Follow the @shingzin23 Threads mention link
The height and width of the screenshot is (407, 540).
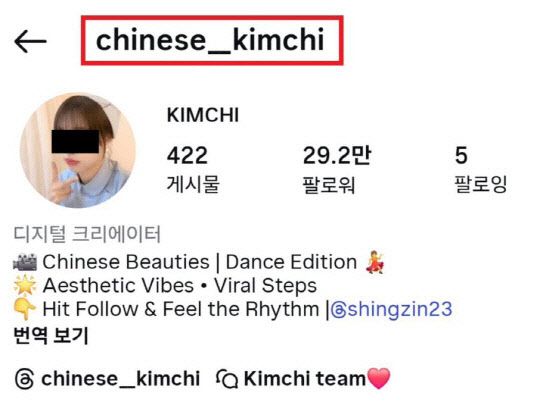[x=391, y=309]
